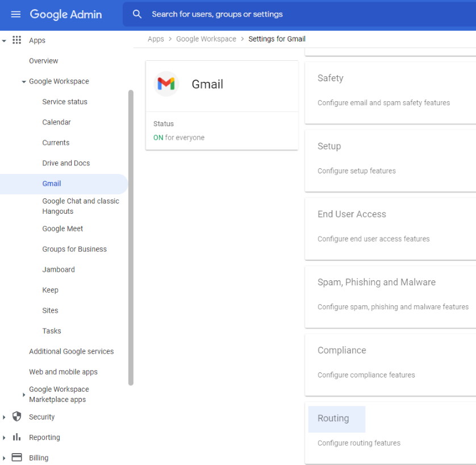Open Security in the sidebar
Screen dimensions: 476x465
click(x=41, y=417)
